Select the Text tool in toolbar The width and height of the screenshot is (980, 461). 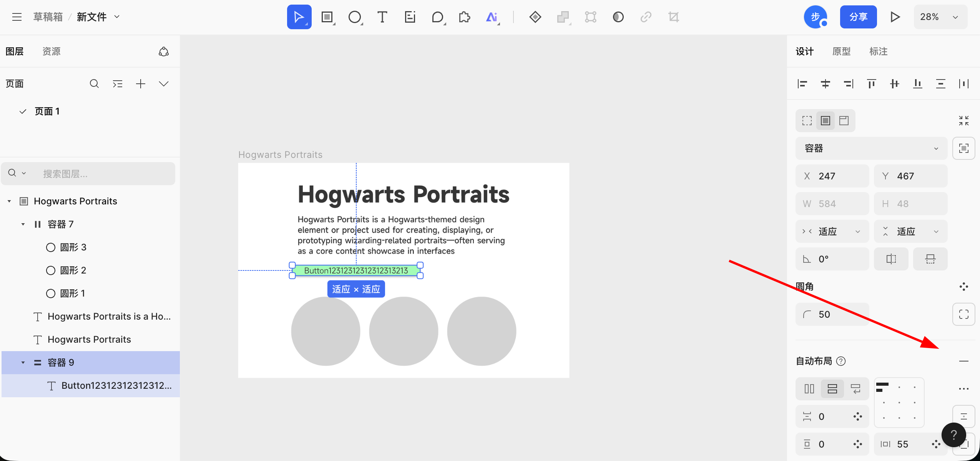coord(382,17)
